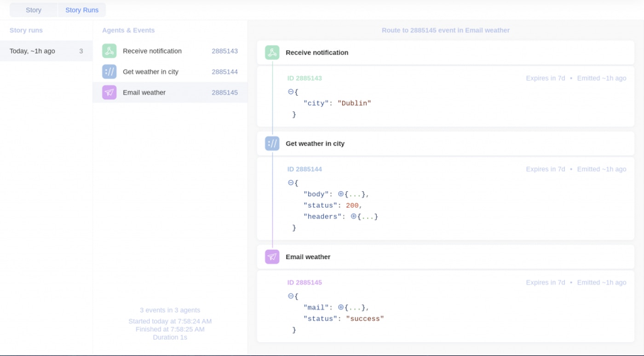Click blue HTTP icon beside Get weather in city in list
The image size is (644, 356).
point(109,72)
